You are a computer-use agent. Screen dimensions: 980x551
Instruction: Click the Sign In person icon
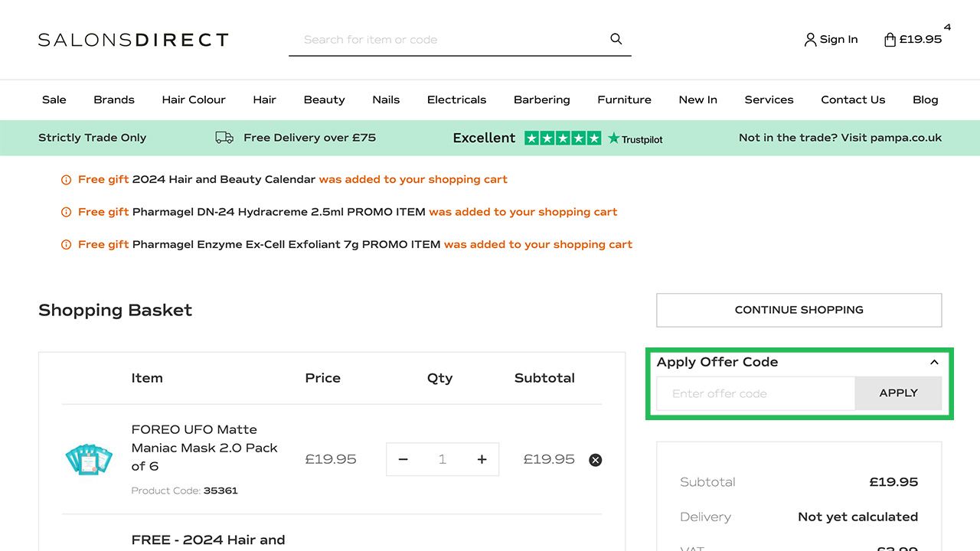tap(810, 40)
